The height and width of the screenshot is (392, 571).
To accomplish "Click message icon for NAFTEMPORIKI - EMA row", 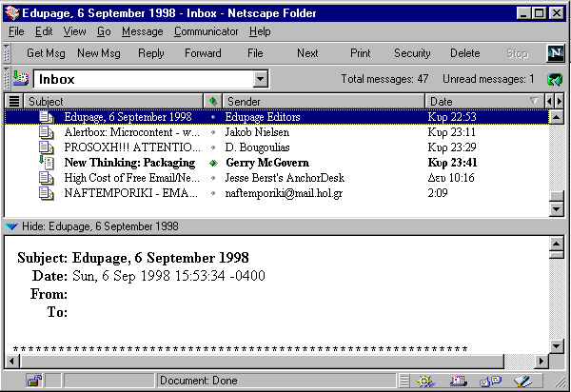I will click(47, 194).
